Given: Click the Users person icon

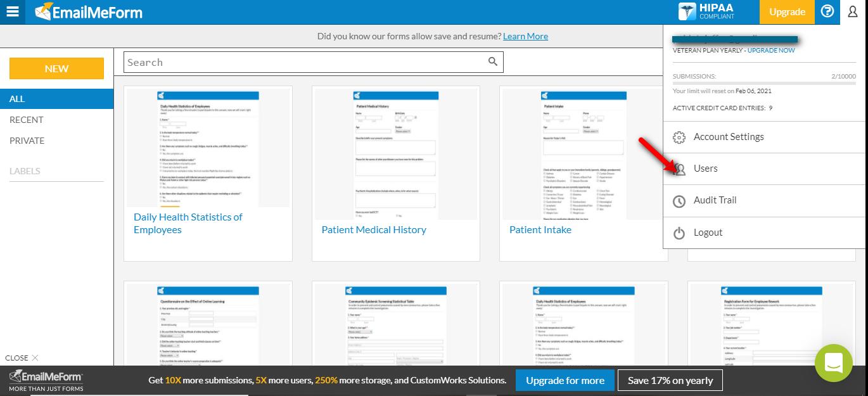Looking at the screenshot, I should pyautogui.click(x=679, y=169).
